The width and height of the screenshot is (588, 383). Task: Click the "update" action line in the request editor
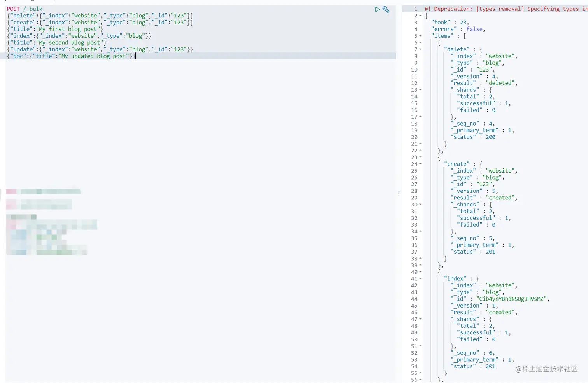(100, 49)
